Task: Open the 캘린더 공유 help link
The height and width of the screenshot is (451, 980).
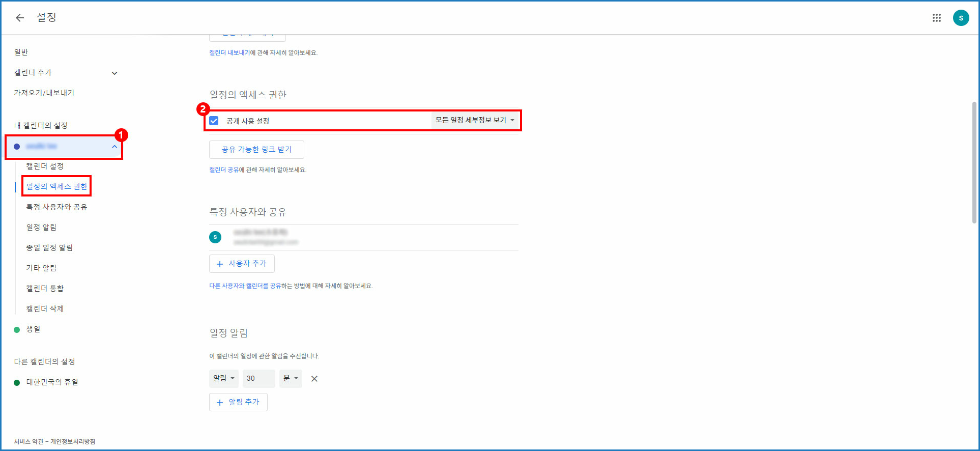Action: [x=224, y=170]
